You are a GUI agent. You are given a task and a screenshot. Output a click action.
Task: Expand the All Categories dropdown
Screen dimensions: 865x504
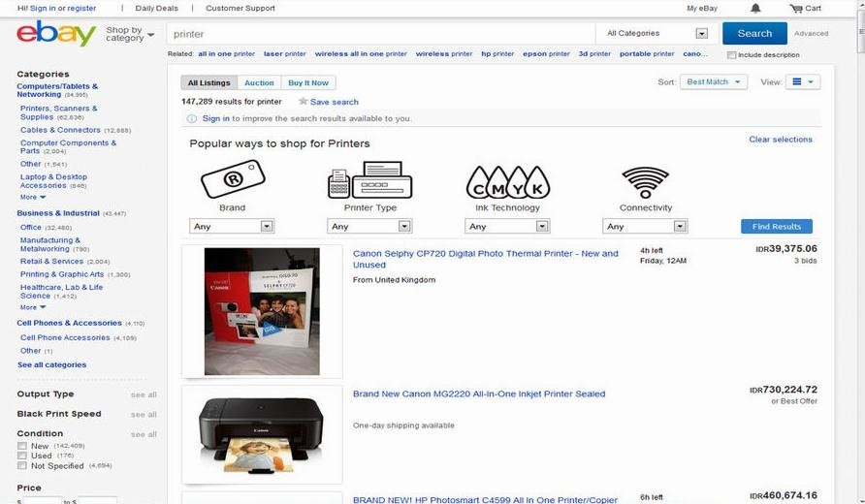[657, 34]
